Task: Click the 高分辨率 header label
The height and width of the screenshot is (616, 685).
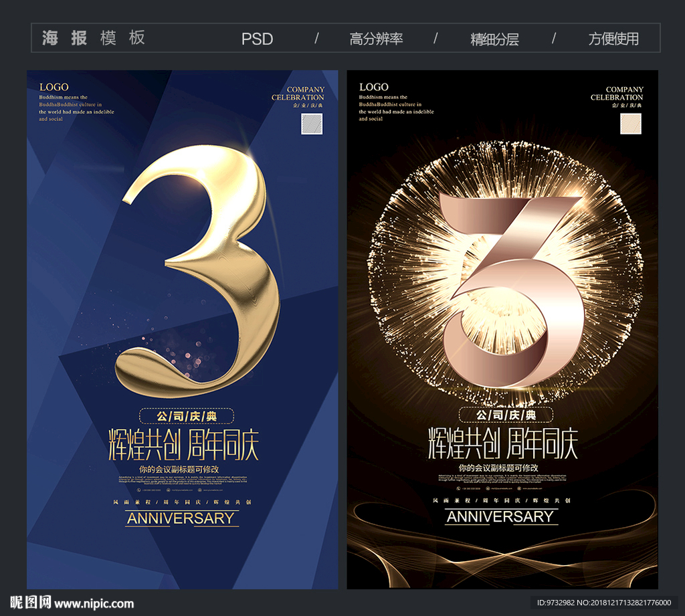Action: pos(376,39)
